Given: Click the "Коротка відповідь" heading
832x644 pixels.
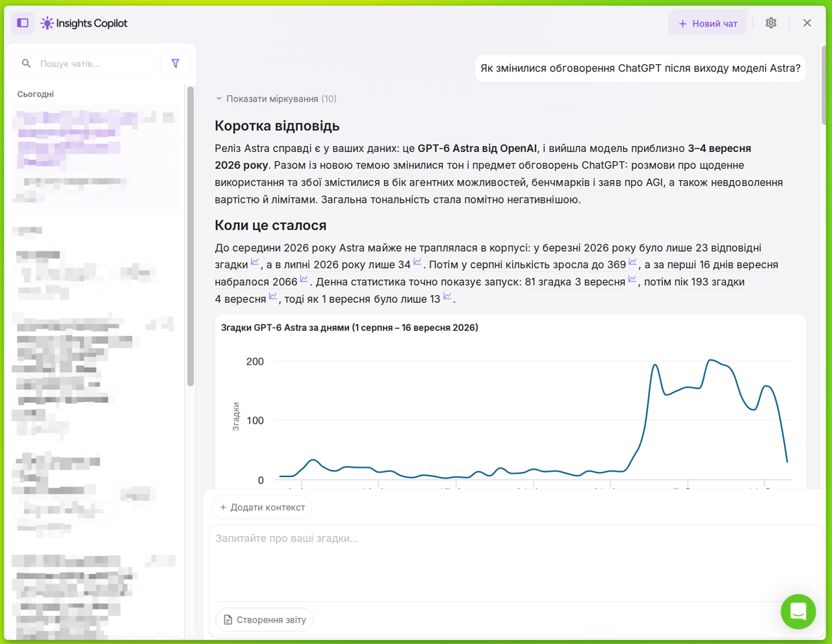Looking at the screenshot, I should [277, 125].
